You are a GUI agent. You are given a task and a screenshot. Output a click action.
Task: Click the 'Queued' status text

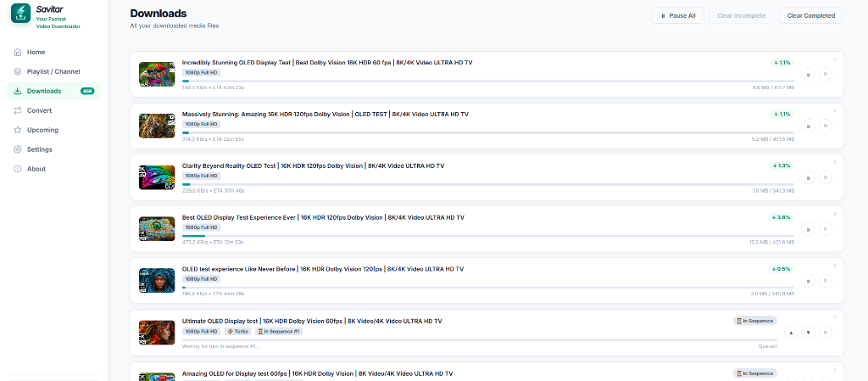pyautogui.click(x=768, y=346)
